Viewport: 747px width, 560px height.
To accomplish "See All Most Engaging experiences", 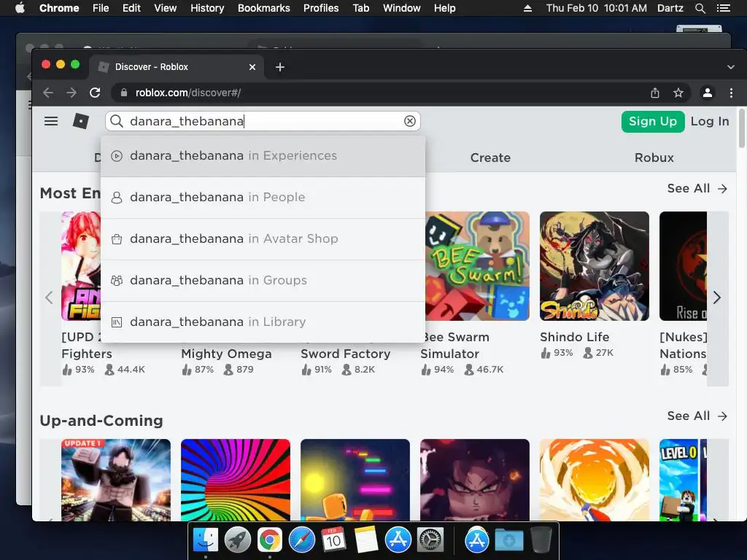I will (697, 189).
